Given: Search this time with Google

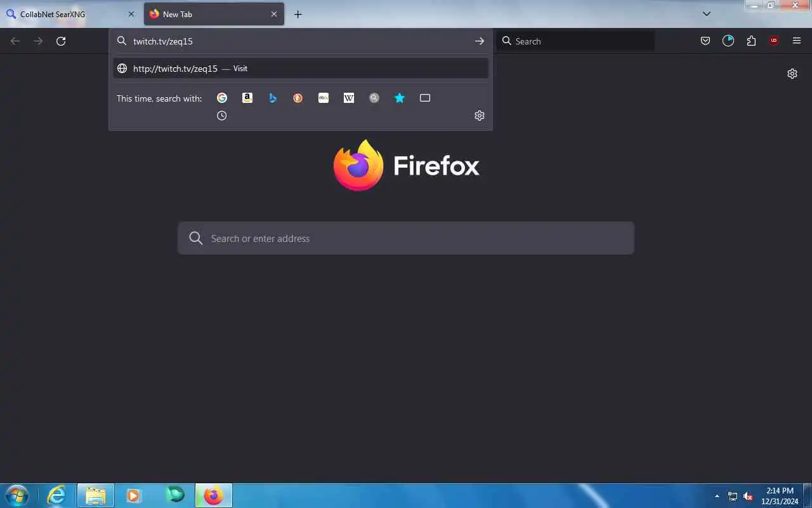Looking at the screenshot, I should point(222,98).
